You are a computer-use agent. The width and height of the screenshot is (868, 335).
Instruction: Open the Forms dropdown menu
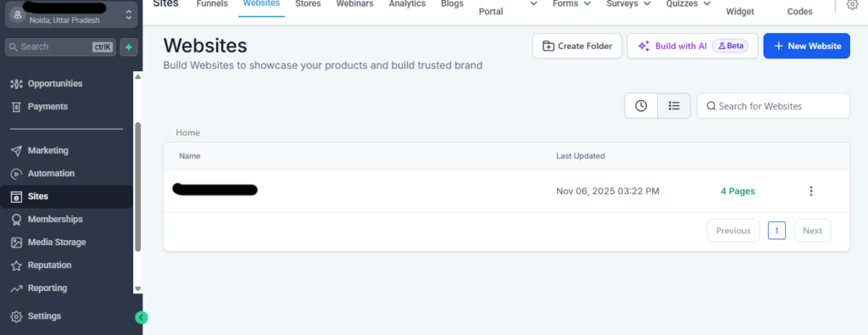point(572,3)
